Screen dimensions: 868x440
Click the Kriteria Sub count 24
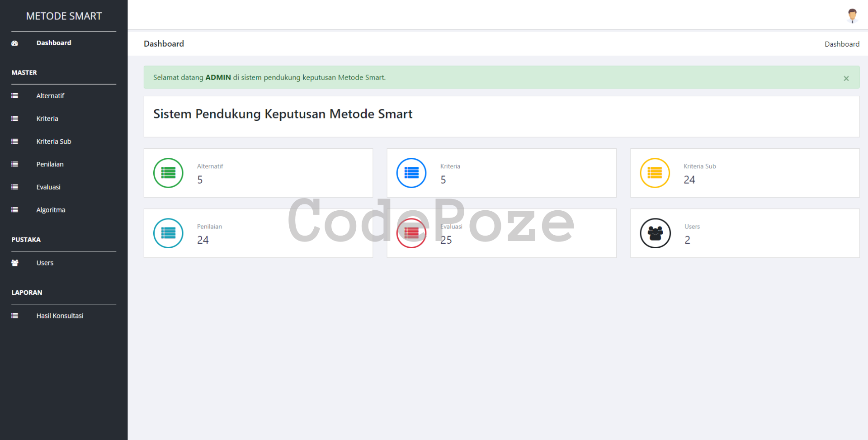coord(689,180)
